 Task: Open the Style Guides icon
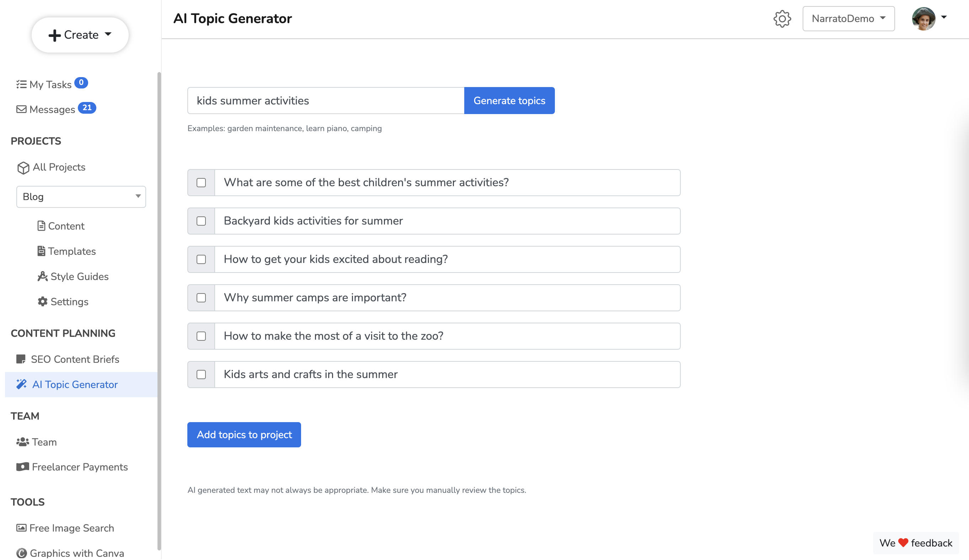(42, 276)
